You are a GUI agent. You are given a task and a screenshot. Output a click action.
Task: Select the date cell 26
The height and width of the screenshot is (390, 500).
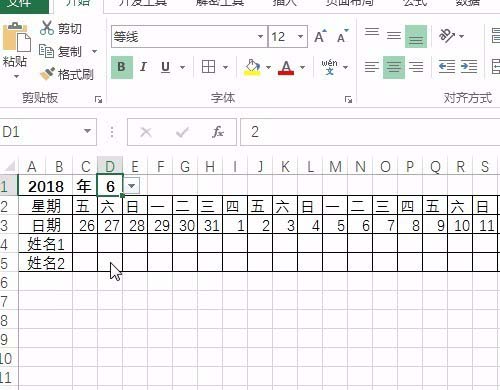tap(85, 225)
